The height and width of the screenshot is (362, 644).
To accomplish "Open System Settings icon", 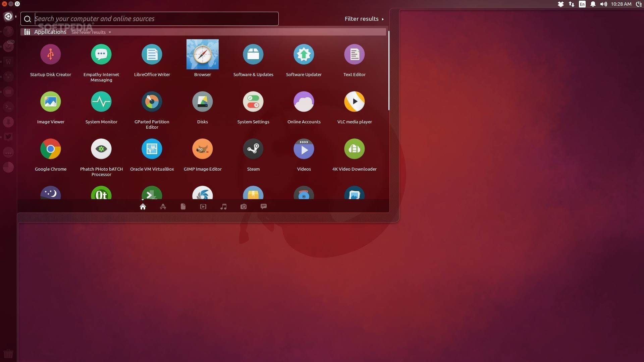I will 253,102.
